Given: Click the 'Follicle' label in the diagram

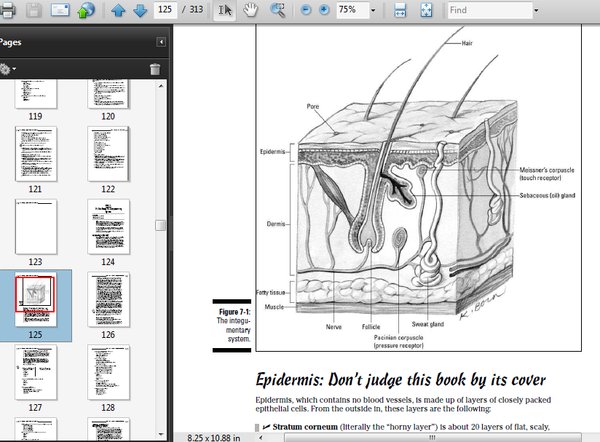Looking at the screenshot, I should coord(371,327).
